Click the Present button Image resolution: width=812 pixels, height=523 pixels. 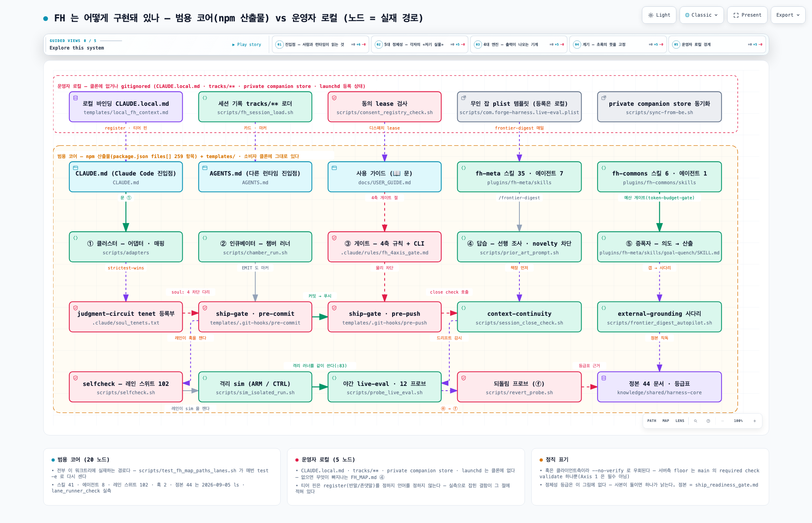click(x=747, y=15)
